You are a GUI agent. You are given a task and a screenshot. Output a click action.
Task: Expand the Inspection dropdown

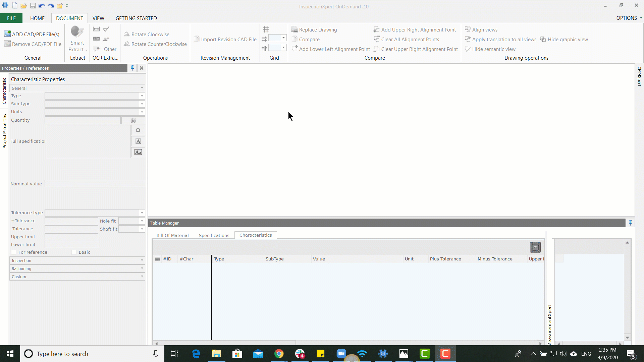142,260
